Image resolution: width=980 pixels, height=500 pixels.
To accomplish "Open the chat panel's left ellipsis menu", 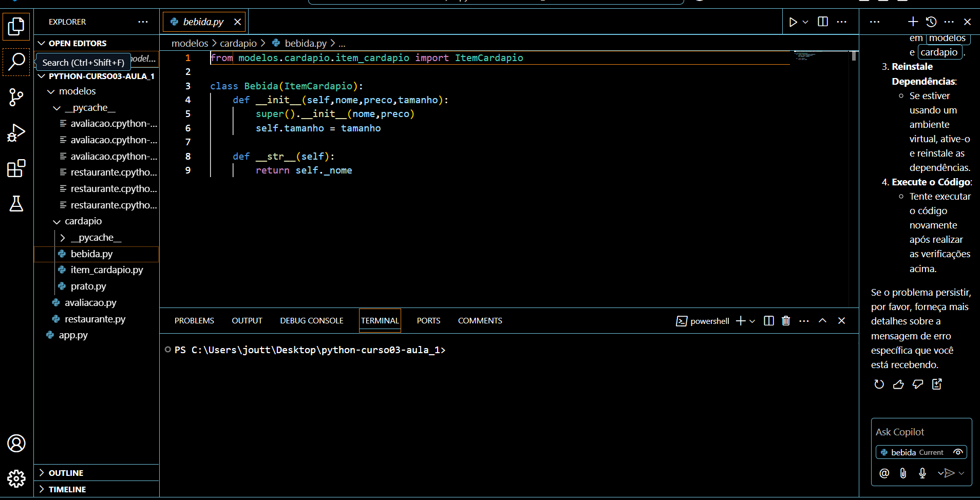I will tap(875, 22).
